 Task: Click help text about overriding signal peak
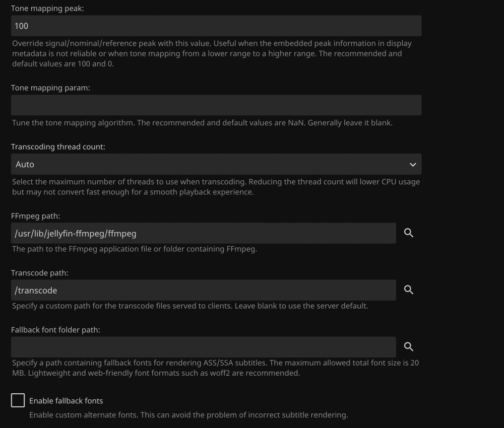tap(212, 53)
